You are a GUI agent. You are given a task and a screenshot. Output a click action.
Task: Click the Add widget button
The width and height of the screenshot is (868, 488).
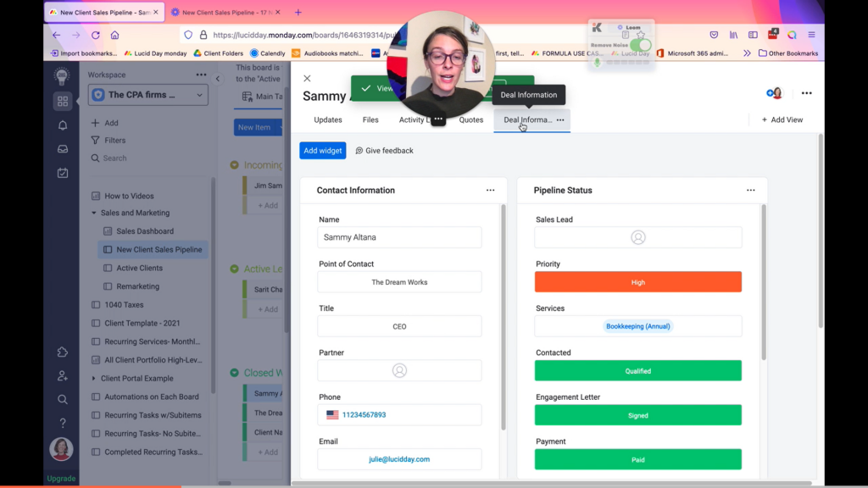[x=323, y=151]
